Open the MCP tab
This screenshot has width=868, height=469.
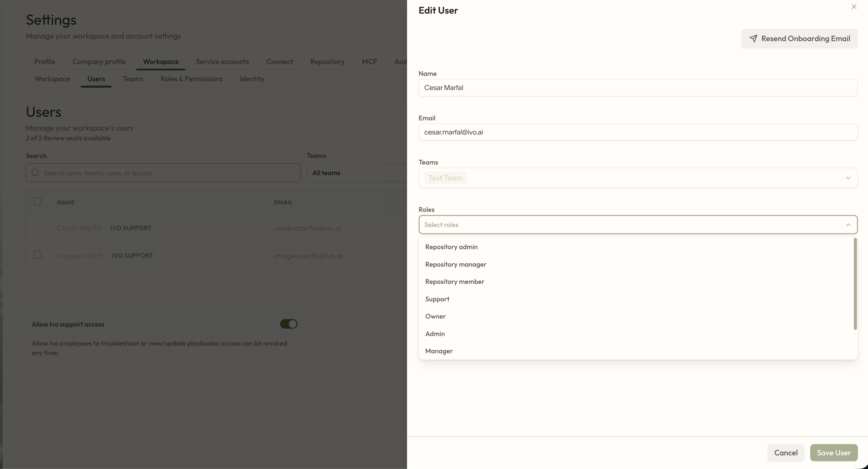click(x=369, y=62)
